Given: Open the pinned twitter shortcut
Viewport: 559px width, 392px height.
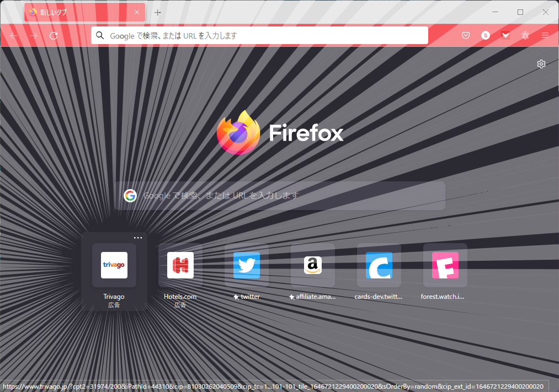Looking at the screenshot, I should (x=246, y=265).
